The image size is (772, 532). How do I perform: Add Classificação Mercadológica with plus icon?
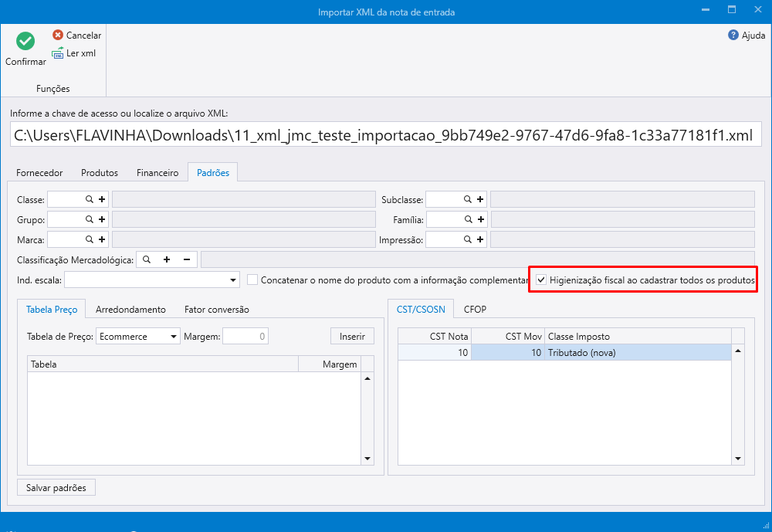pyautogui.click(x=167, y=259)
